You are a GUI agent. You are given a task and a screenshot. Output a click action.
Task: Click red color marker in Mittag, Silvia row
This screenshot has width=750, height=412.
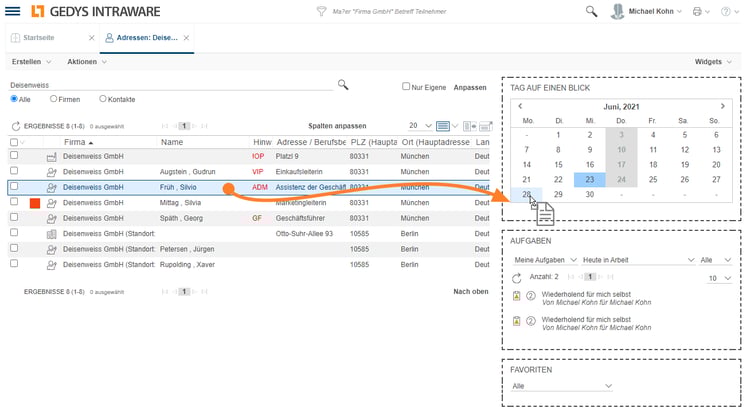[x=34, y=203]
